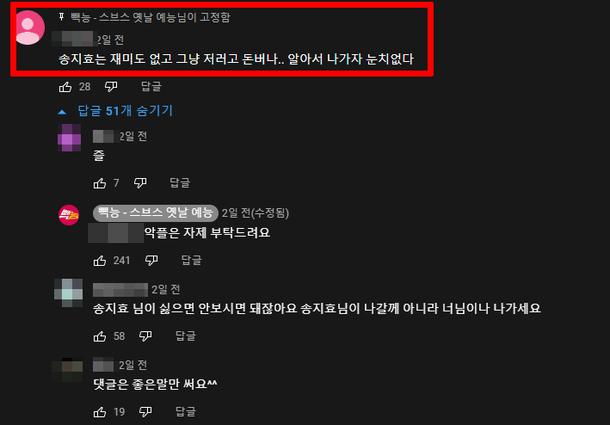Like the channel reply with 241 likes
This screenshot has width=610, height=425.
(100, 260)
